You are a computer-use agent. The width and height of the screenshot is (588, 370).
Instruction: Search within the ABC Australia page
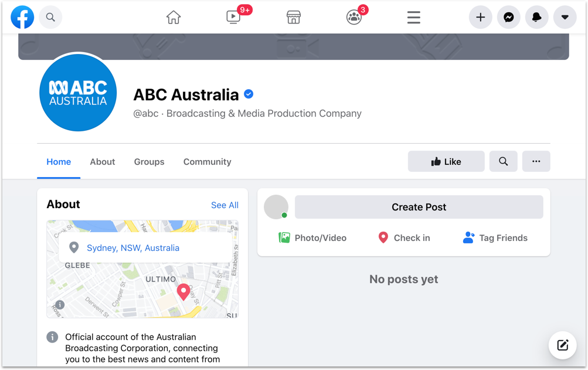504,161
